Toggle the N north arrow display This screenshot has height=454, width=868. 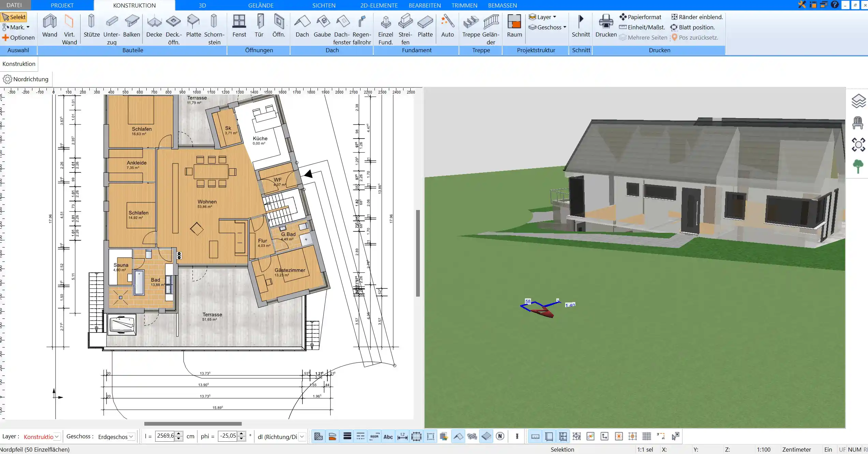[500, 436]
